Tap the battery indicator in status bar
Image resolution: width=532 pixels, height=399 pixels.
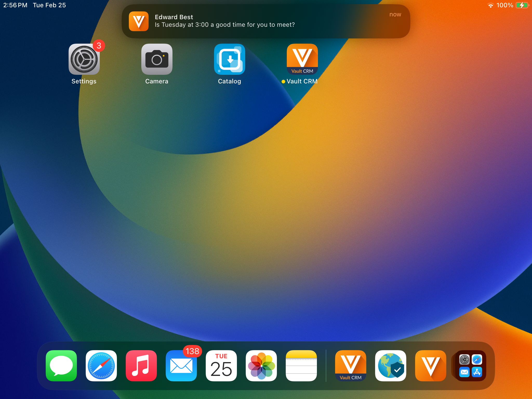click(x=522, y=5)
